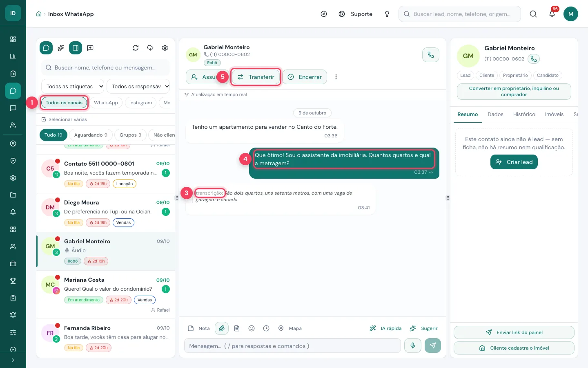Record audio with the microphone button
The width and height of the screenshot is (588, 368).
pos(413,346)
